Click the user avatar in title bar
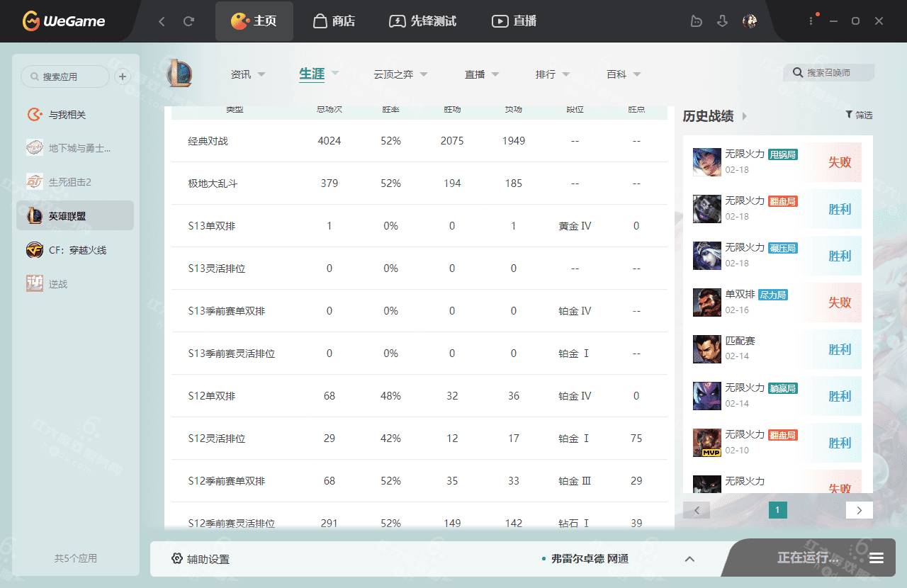 click(x=750, y=21)
